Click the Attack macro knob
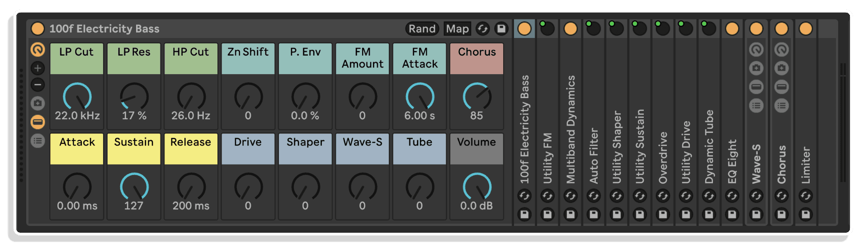This screenshot has height=249, width=868. 77,187
